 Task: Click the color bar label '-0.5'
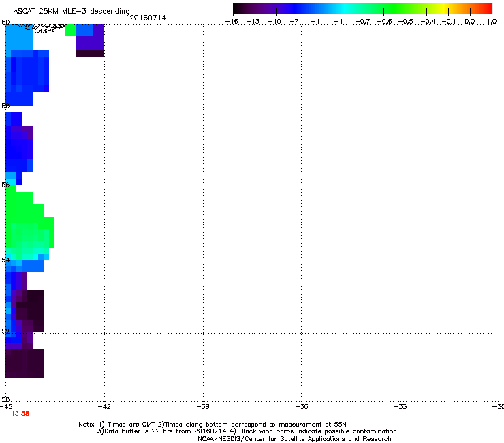point(406,22)
